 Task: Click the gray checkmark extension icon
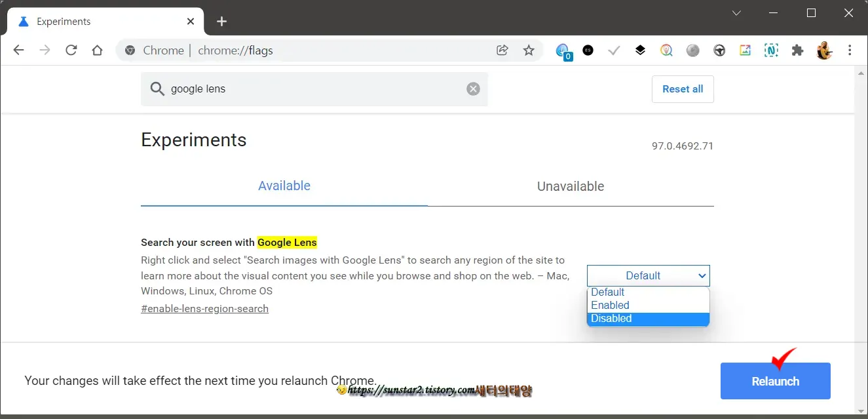pyautogui.click(x=614, y=50)
